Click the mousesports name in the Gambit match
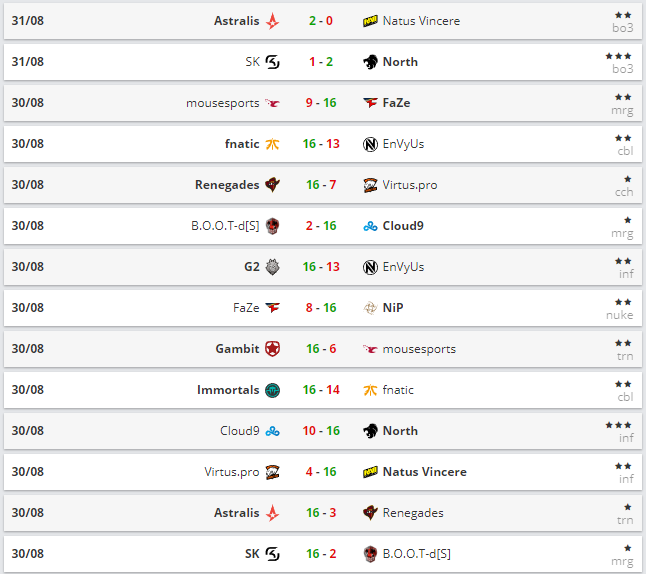Image resolution: width=646 pixels, height=574 pixels. (x=419, y=349)
